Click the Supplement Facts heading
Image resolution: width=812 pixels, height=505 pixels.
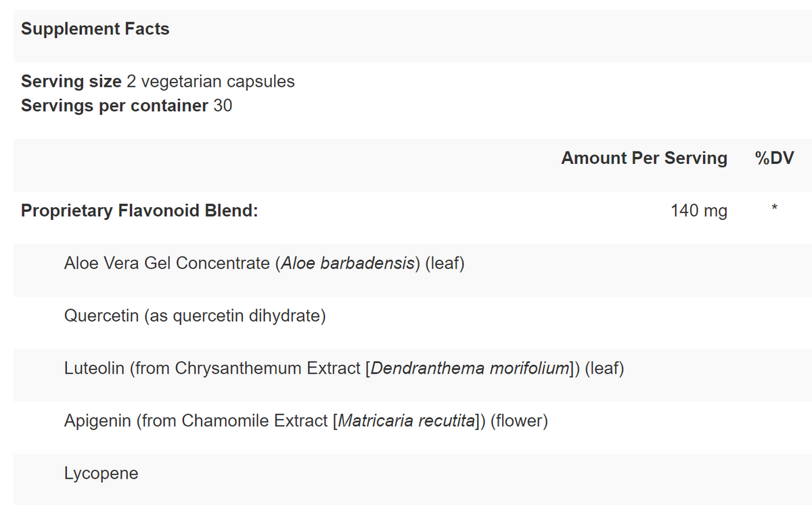95,29
